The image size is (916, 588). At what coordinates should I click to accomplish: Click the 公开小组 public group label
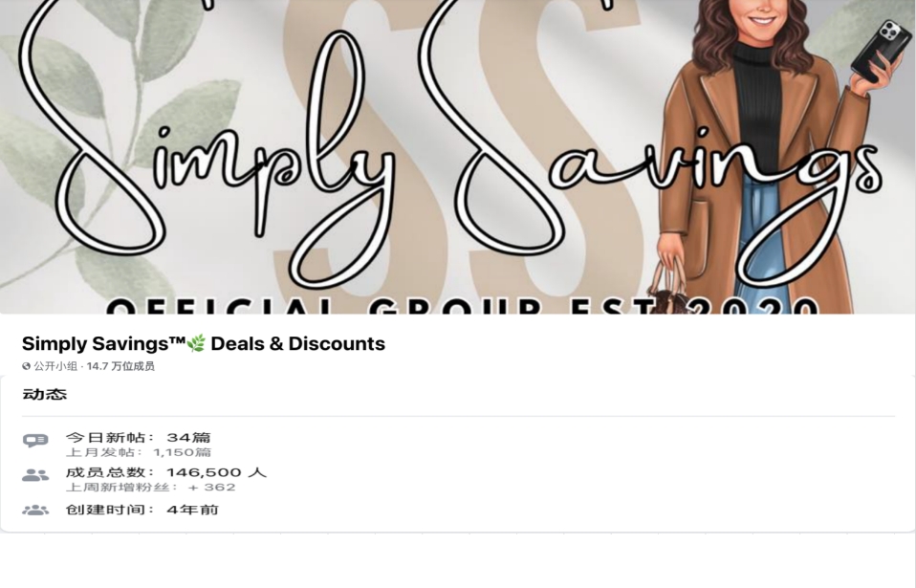55,366
